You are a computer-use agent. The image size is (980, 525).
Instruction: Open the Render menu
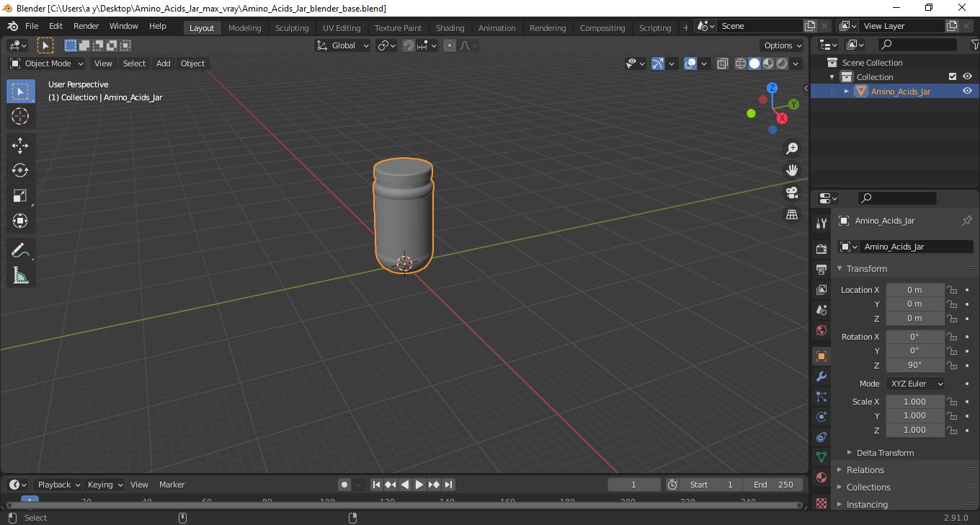[86, 26]
